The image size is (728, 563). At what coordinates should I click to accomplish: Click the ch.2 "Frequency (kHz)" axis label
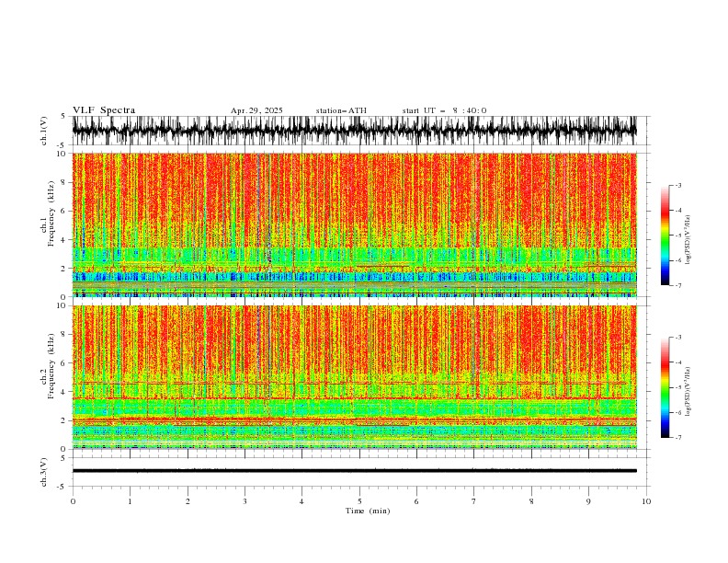[51, 366]
